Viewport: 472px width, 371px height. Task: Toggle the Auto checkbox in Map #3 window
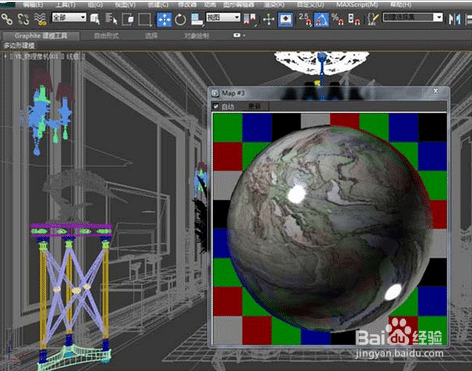click(216, 106)
